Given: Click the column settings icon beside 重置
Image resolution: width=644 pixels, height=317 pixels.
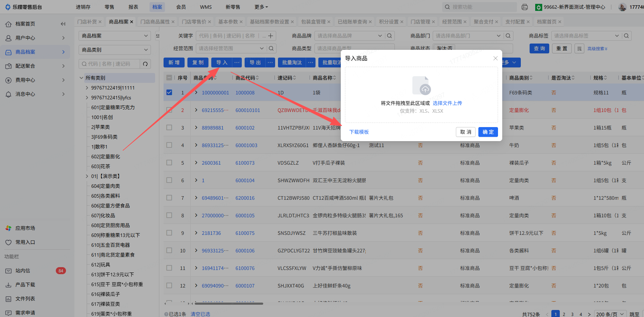Looking at the screenshot, I should (579, 48).
